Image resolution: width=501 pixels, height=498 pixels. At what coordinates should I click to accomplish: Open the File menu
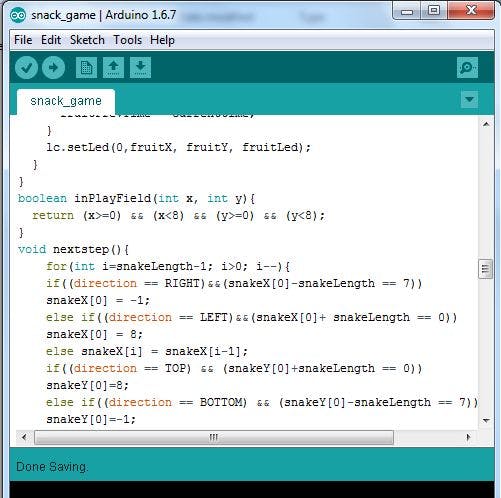(23, 40)
